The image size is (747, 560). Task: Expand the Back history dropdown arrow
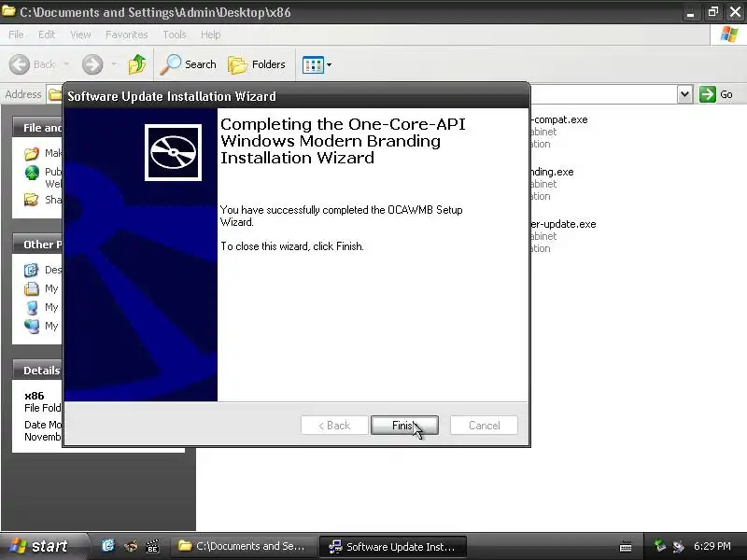(x=66, y=63)
